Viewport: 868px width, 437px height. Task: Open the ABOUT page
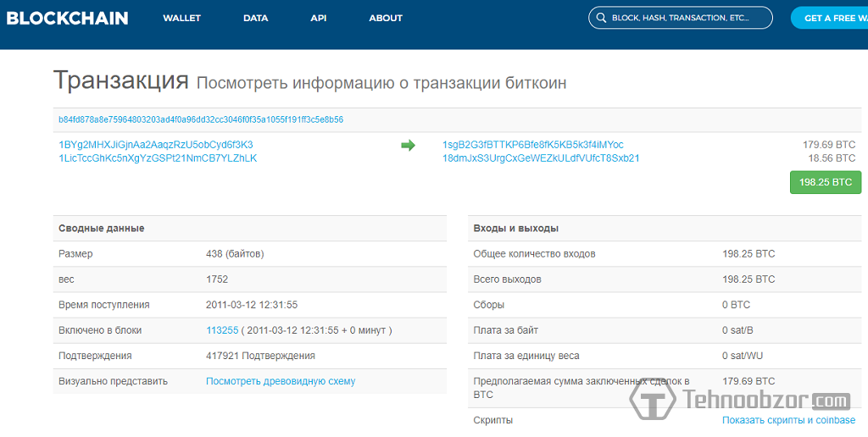click(386, 18)
